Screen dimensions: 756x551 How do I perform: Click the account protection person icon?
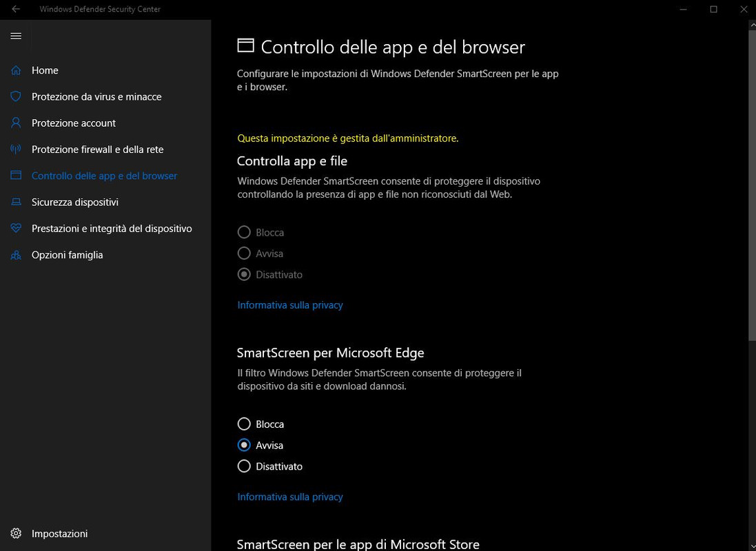pyautogui.click(x=16, y=123)
